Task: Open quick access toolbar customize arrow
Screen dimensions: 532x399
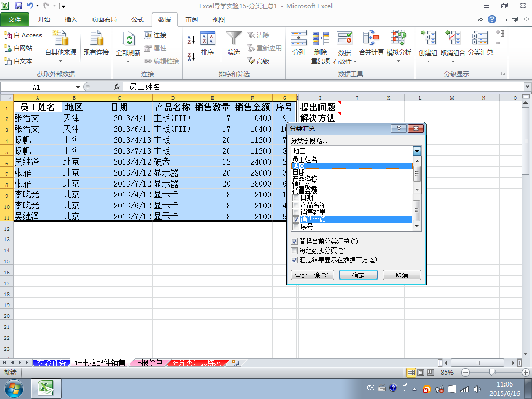Action: (x=63, y=6)
